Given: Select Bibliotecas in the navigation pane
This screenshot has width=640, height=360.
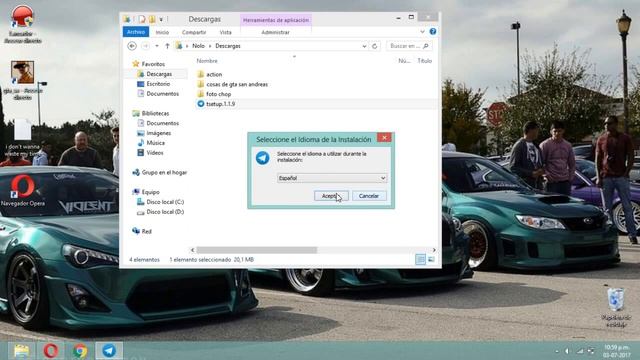Looking at the screenshot, I should tap(155, 113).
